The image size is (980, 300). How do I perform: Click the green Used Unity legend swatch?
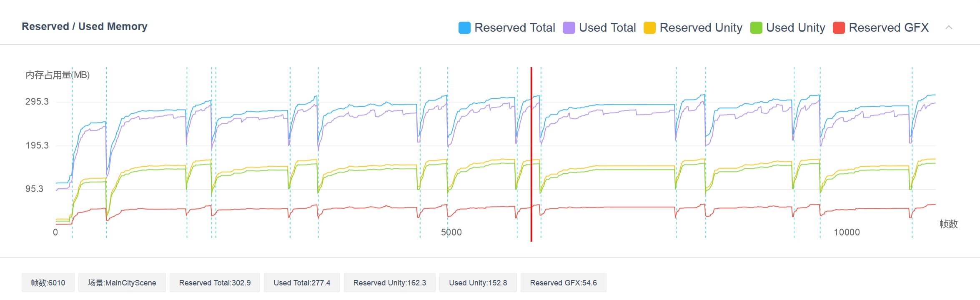(756, 27)
